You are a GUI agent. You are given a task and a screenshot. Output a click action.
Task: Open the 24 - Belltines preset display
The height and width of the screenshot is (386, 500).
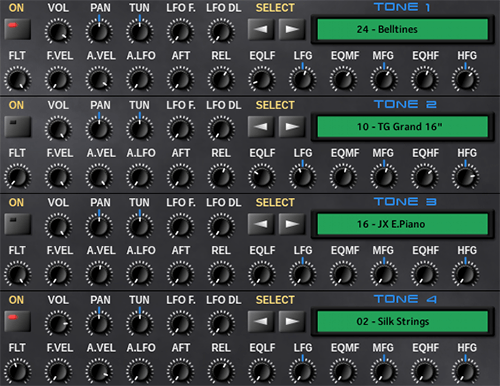click(403, 29)
